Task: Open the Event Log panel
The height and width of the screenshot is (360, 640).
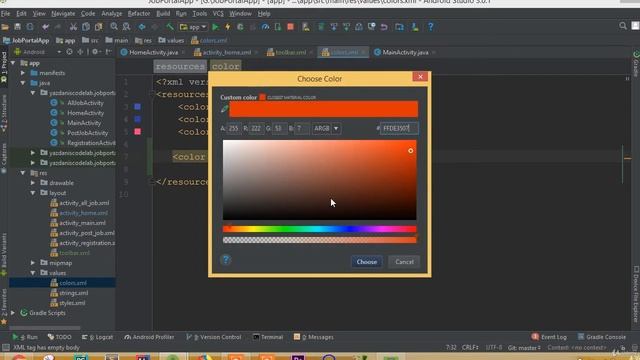Action: (549, 337)
